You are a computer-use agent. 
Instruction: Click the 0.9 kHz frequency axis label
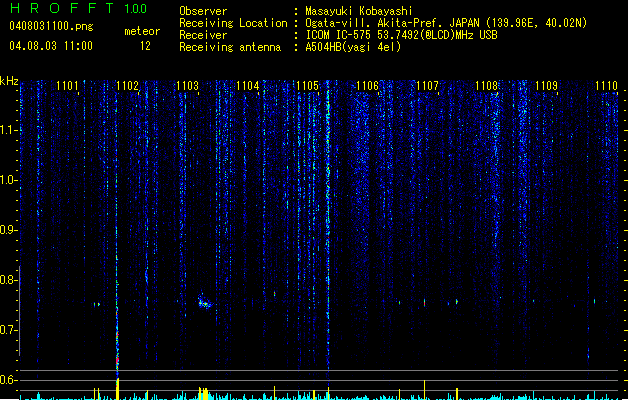[x=8, y=230]
